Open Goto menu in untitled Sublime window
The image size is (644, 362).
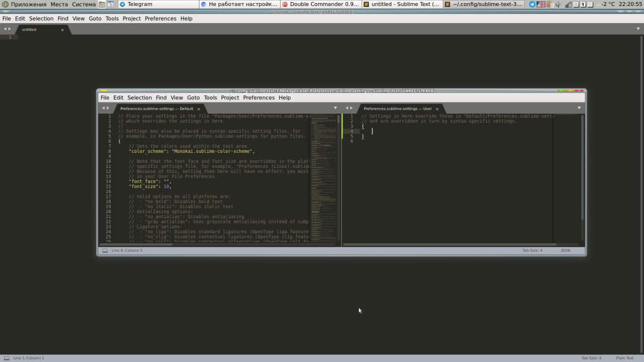95,19
